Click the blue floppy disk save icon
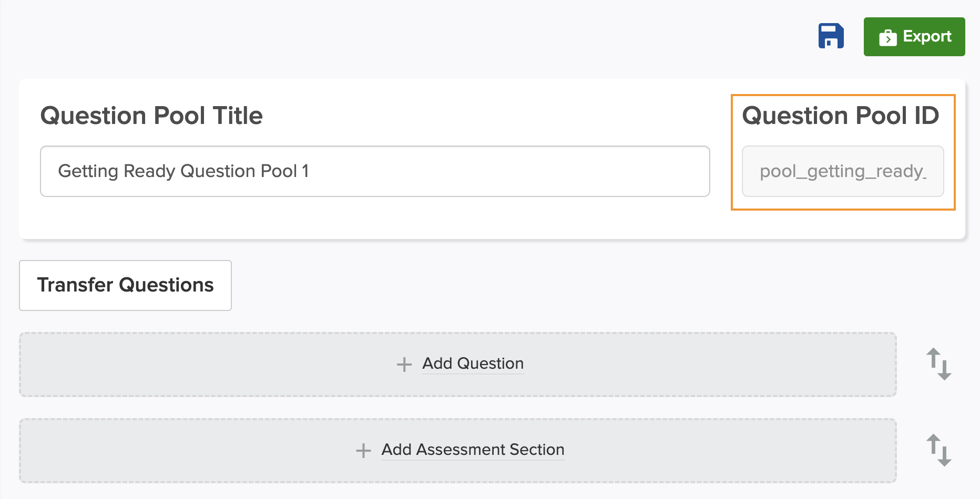 coord(831,36)
